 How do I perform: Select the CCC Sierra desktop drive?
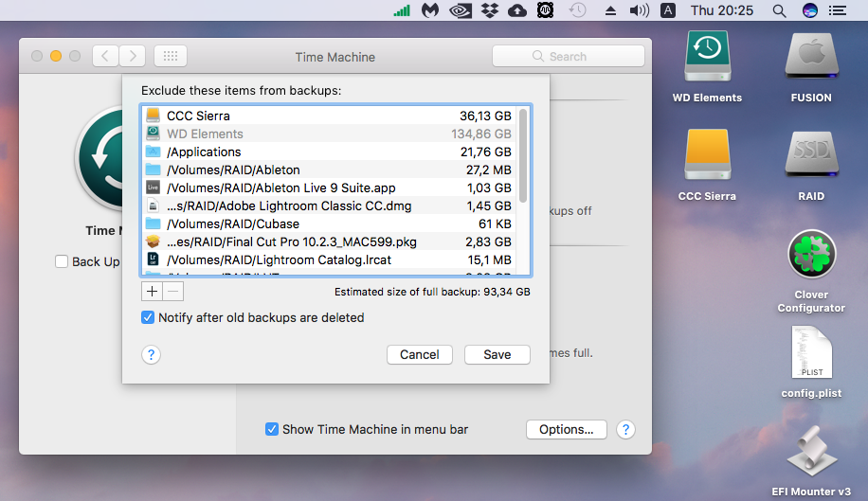click(707, 166)
